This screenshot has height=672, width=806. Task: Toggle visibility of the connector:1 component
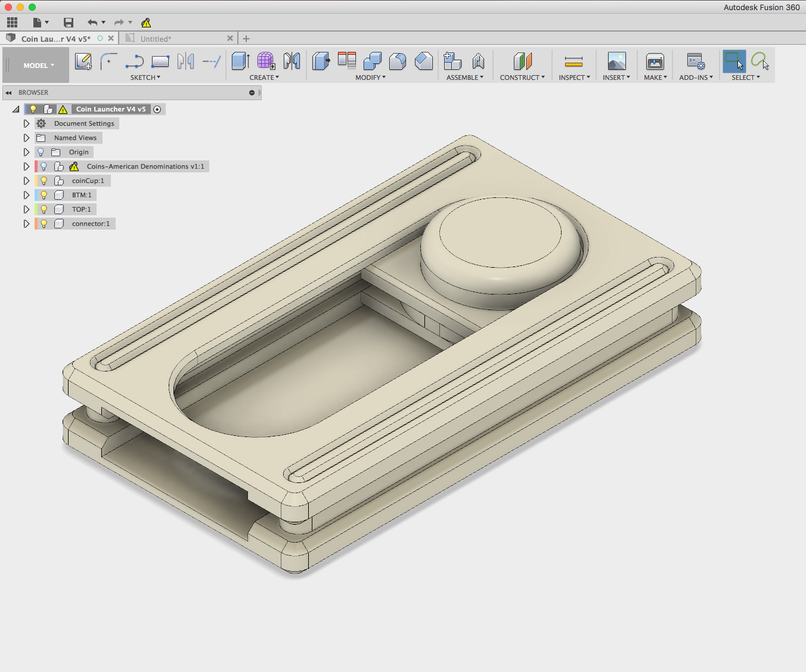click(x=44, y=224)
